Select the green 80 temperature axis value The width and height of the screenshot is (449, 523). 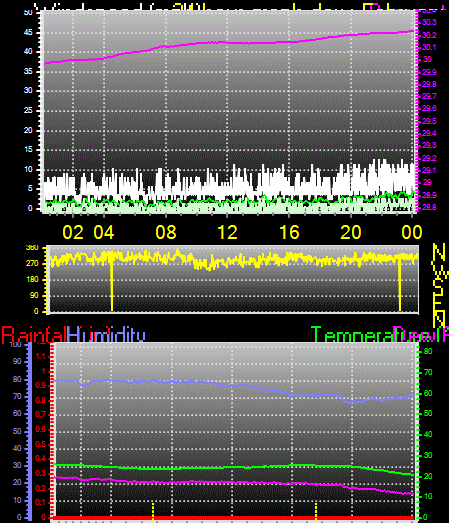coord(428,351)
